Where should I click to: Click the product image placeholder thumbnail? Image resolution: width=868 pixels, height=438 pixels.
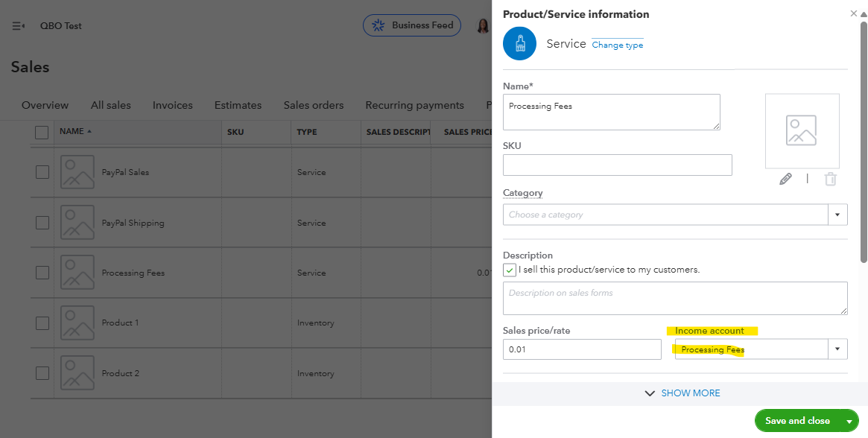click(x=802, y=130)
